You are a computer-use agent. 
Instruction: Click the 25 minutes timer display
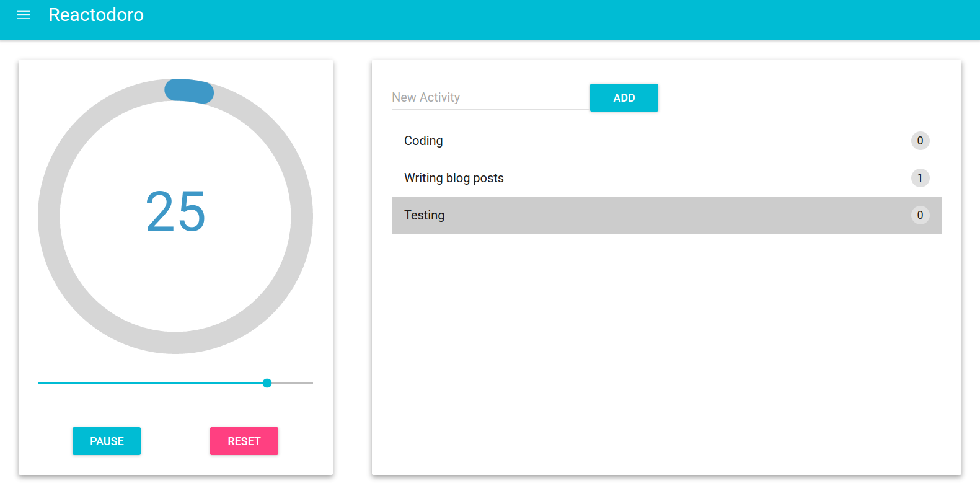point(175,211)
